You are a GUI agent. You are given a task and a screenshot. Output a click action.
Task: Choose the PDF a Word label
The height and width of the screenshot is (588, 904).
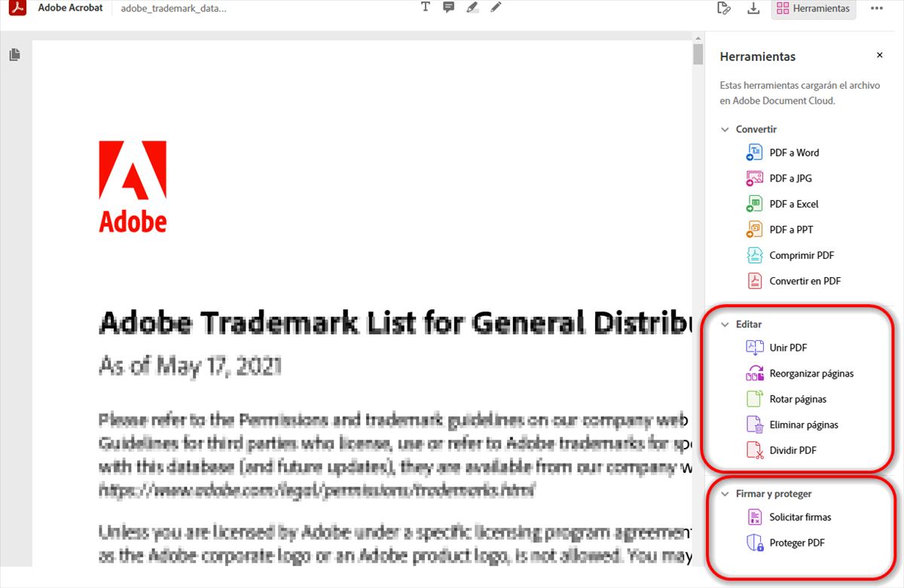[x=794, y=153]
